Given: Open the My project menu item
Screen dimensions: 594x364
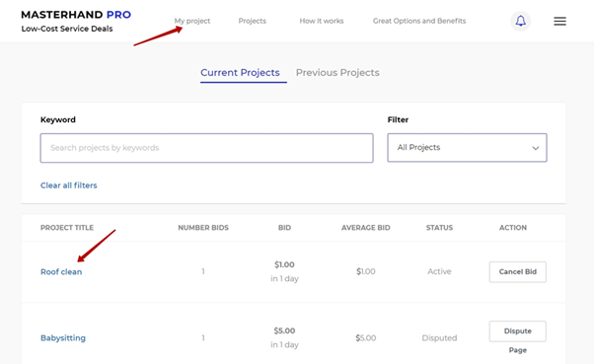Looking at the screenshot, I should point(192,21).
